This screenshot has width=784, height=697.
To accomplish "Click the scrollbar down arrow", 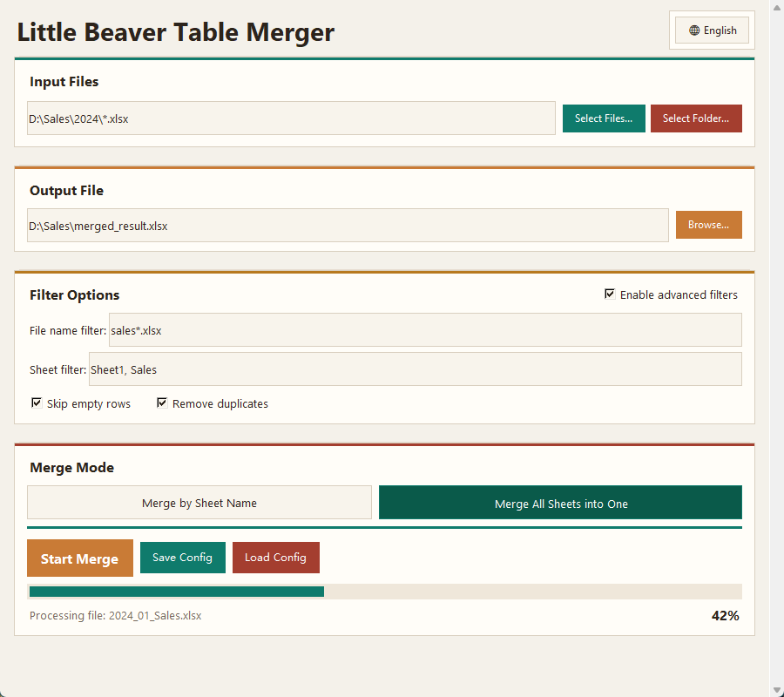I will (x=776, y=691).
